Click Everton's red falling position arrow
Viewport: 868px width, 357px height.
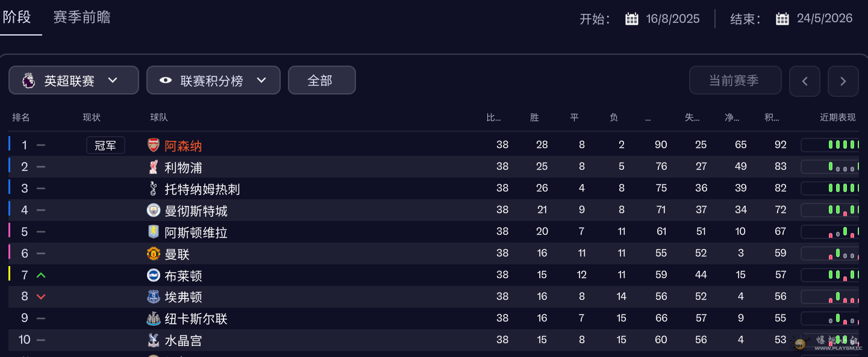[40, 296]
